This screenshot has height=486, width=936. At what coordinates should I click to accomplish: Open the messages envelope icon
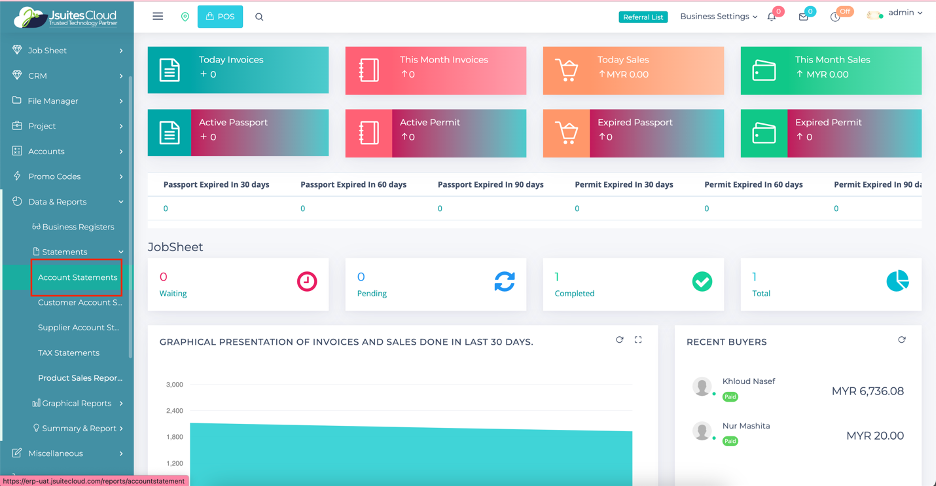click(x=803, y=17)
